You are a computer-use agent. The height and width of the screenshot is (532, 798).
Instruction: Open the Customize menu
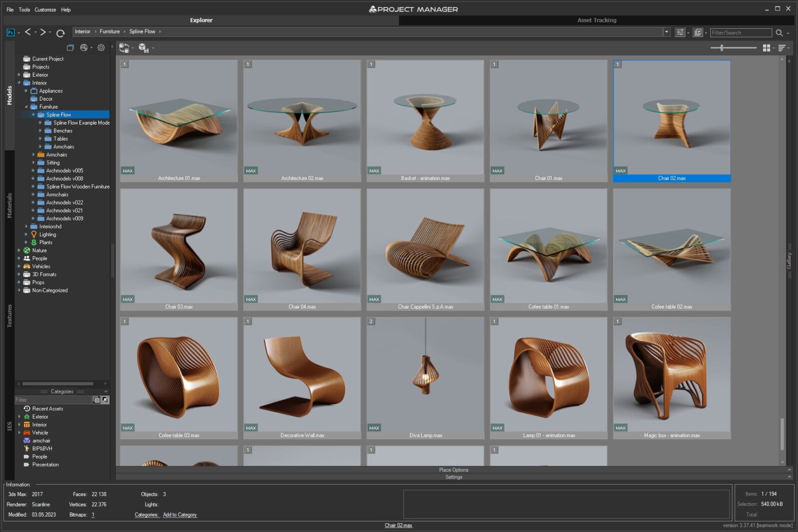click(x=45, y=9)
